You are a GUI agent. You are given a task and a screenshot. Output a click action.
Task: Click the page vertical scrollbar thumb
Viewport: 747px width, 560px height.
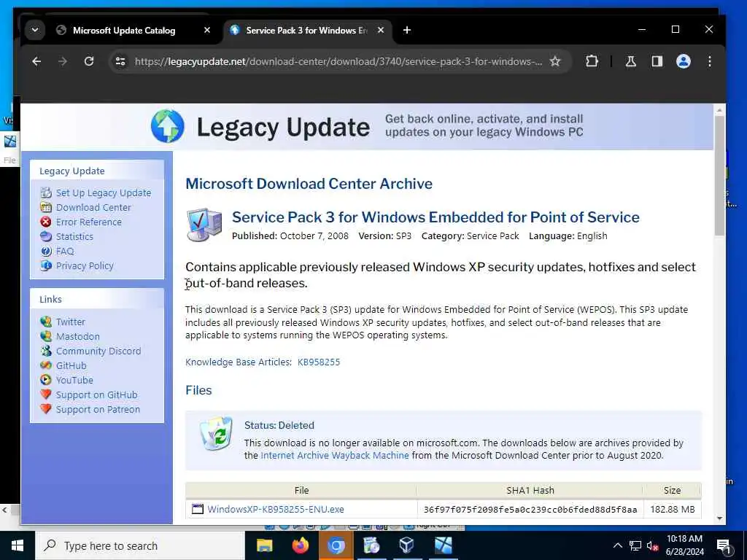coord(719,175)
